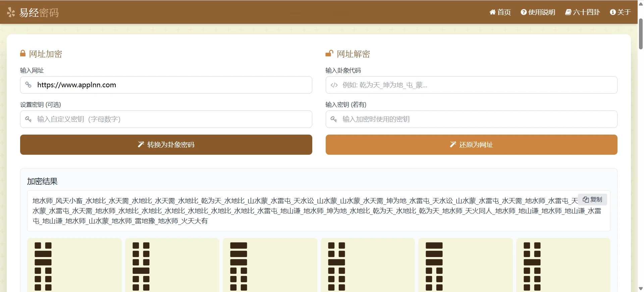Click the info icon beside 关于
This screenshot has width=644, height=292.
613,12
